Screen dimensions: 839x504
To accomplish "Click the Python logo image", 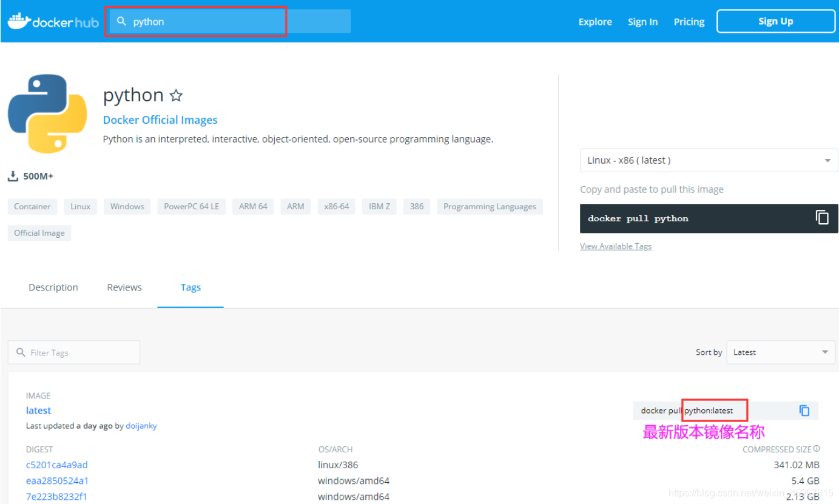I will [47, 113].
